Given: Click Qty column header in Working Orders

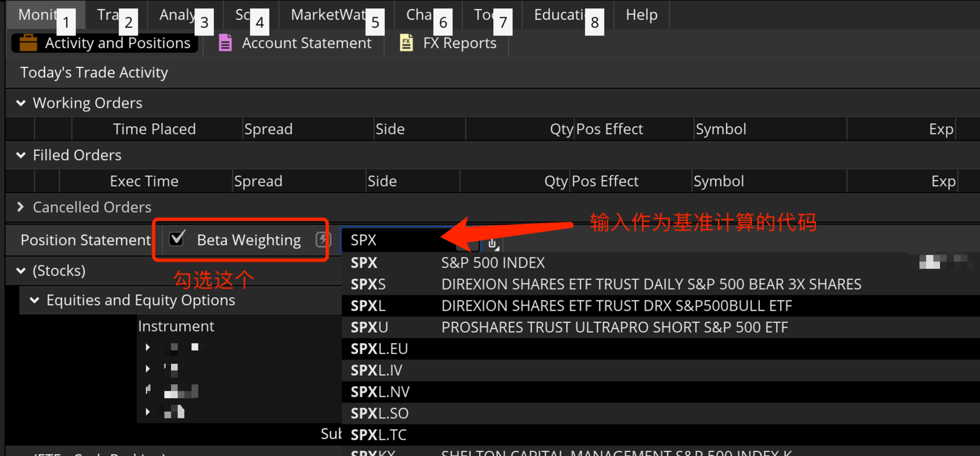Looking at the screenshot, I should 520,129.
